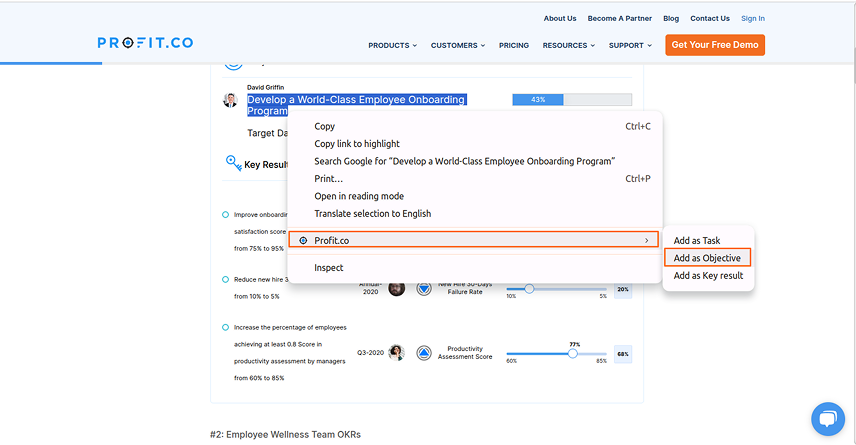Click the up-arrow icon for Productivity Assessment Score

424,353
